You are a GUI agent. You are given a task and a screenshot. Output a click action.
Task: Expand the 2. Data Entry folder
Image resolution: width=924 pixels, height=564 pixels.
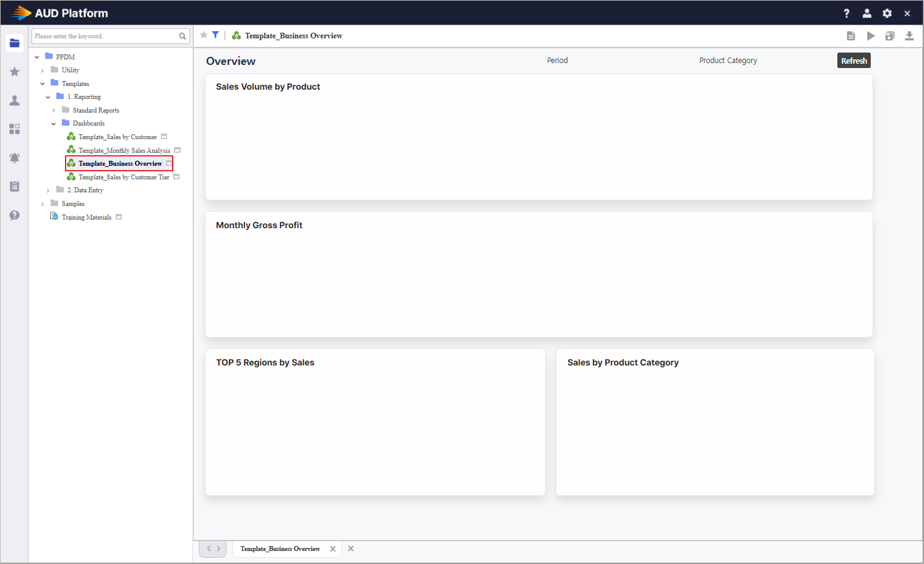pos(48,190)
